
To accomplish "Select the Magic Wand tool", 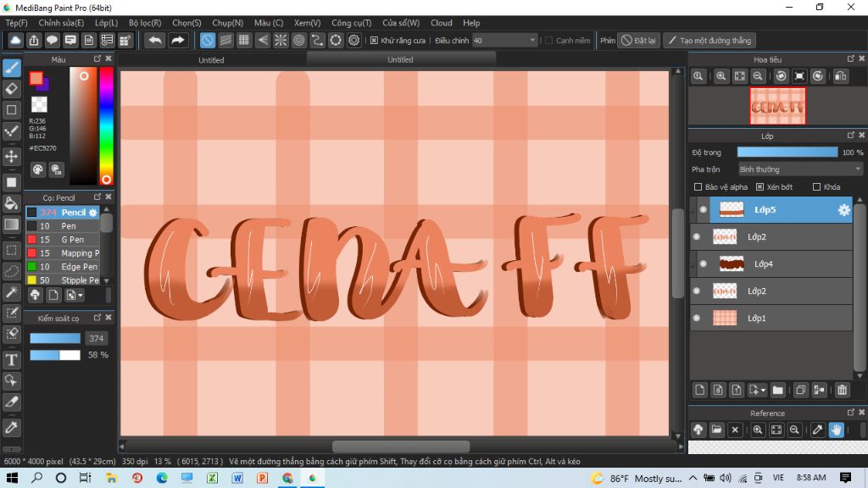I will click(12, 292).
